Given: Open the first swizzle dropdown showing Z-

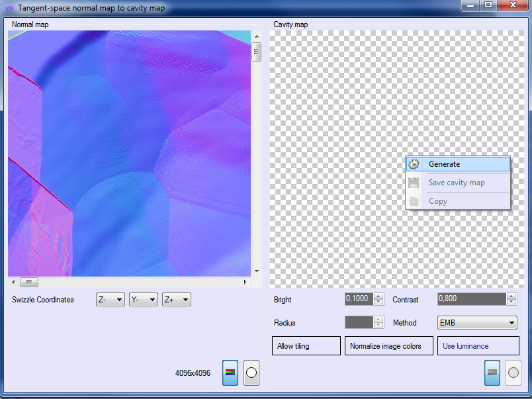Looking at the screenshot, I should tap(111, 300).
